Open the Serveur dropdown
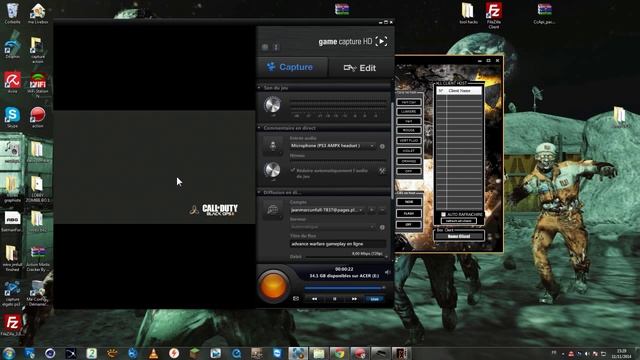640x360 pixels. click(332, 227)
